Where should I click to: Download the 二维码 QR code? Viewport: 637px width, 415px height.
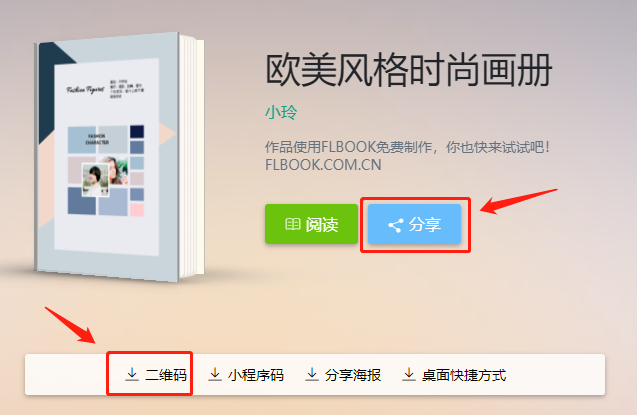point(156,374)
